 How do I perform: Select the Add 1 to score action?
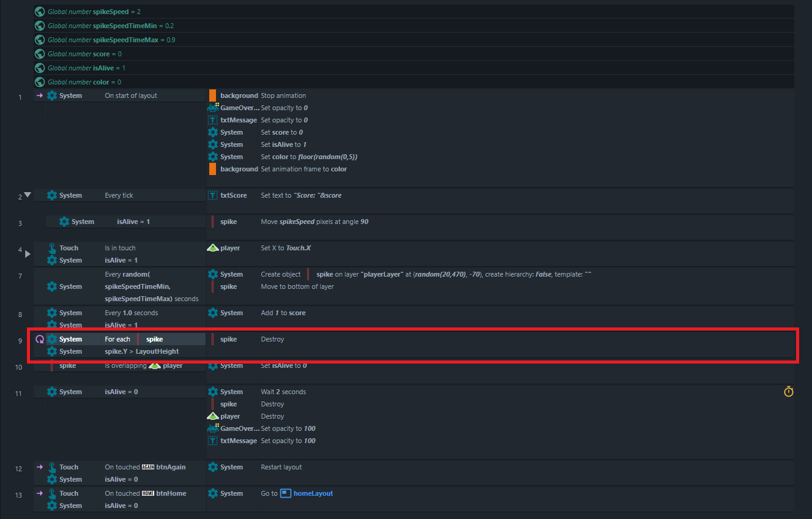283,313
